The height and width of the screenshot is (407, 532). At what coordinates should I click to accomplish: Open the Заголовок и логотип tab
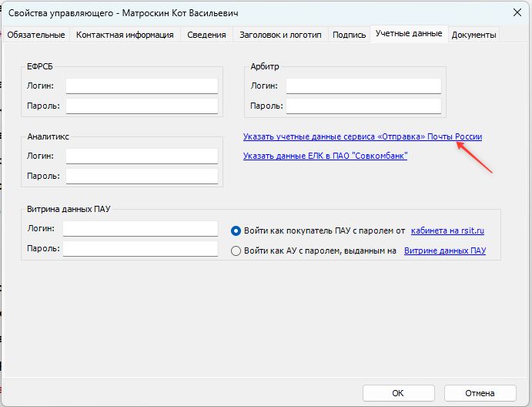point(280,35)
